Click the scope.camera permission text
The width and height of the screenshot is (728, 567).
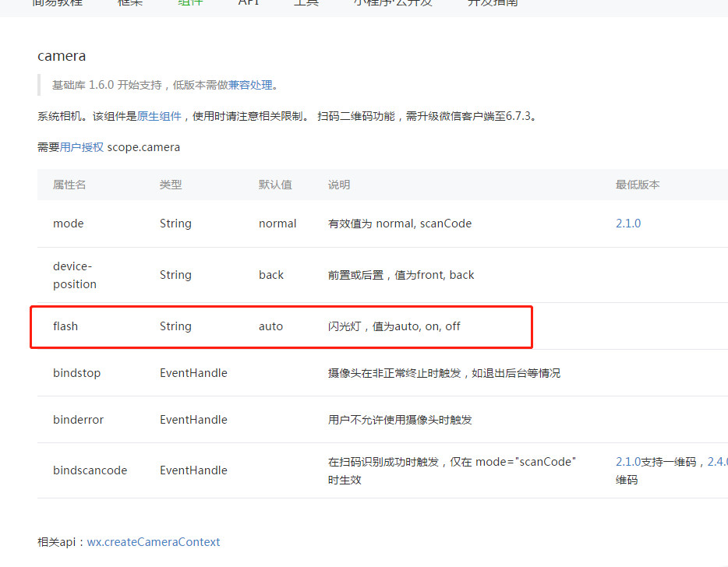143,147
